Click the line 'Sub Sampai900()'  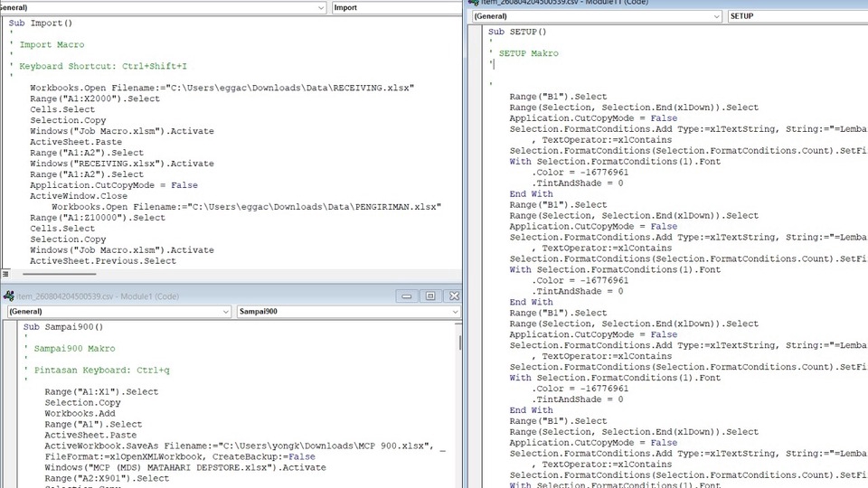(63, 327)
